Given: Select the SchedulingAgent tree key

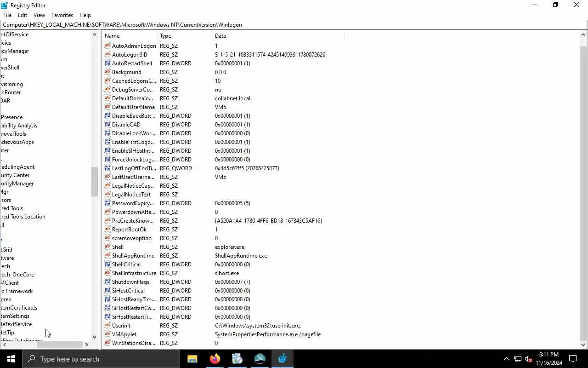Looking at the screenshot, I should [x=17, y=167].
